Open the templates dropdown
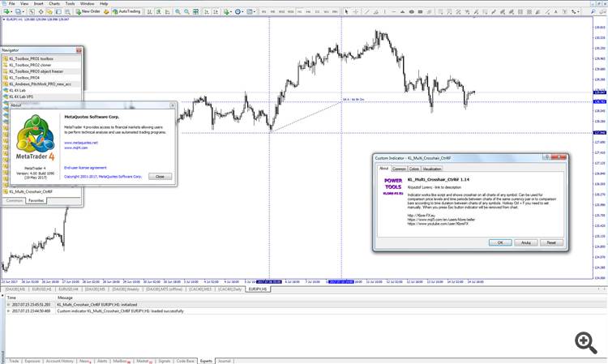 (x=250, y=11)
